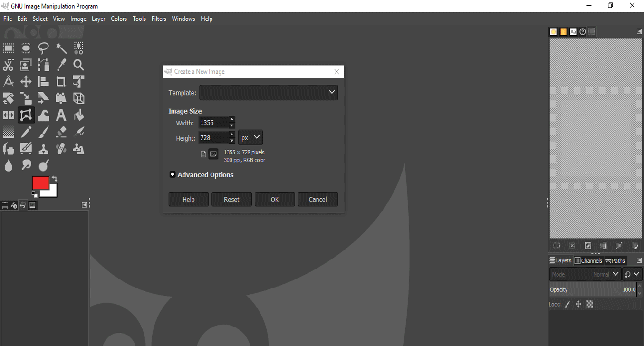This screenshot has width=644, height=346.
Task: Toggle the lock pixels brush icon
Action: tap(567, 304)
